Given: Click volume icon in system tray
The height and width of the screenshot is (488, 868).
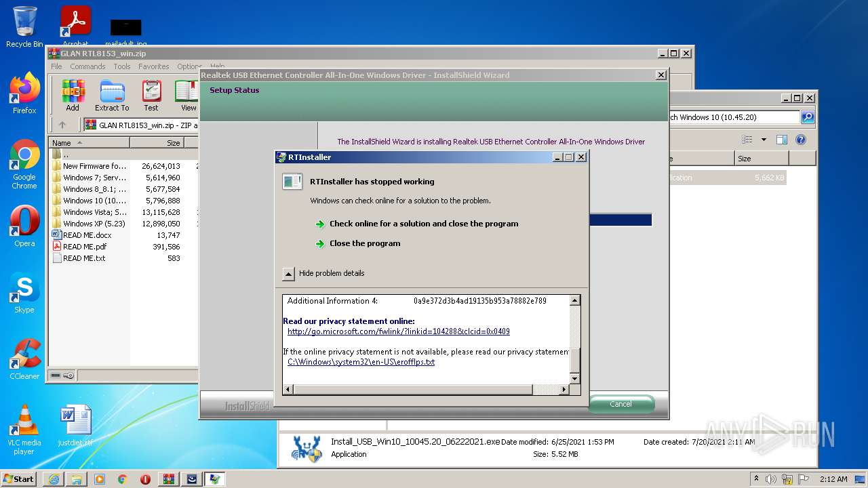Looking at the screenshot, I should tap(770, 479).
